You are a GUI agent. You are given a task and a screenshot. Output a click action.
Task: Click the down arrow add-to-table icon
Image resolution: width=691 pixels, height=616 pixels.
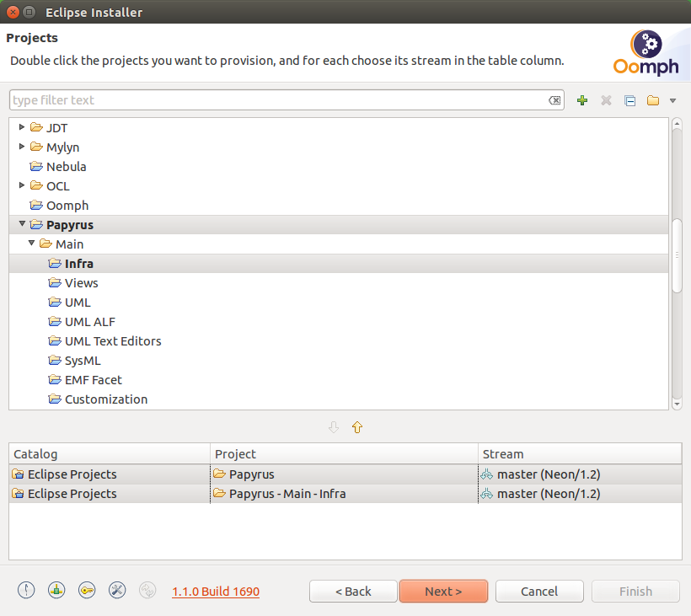(334, 427)
